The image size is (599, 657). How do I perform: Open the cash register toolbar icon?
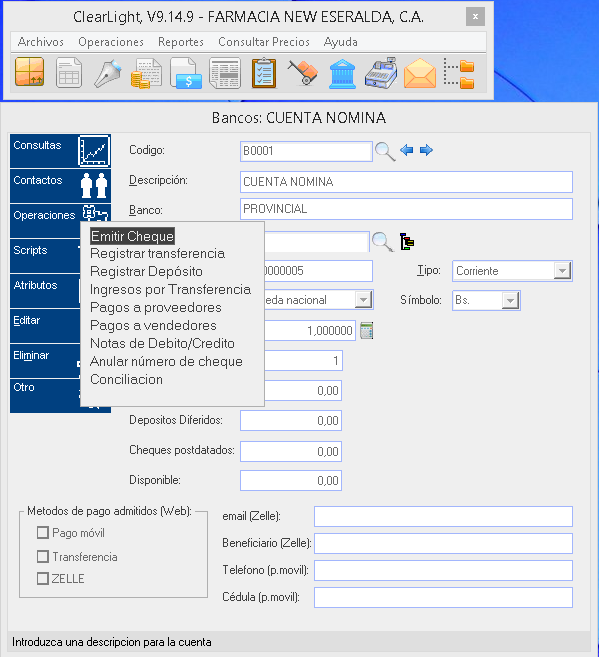coord(381,73)
